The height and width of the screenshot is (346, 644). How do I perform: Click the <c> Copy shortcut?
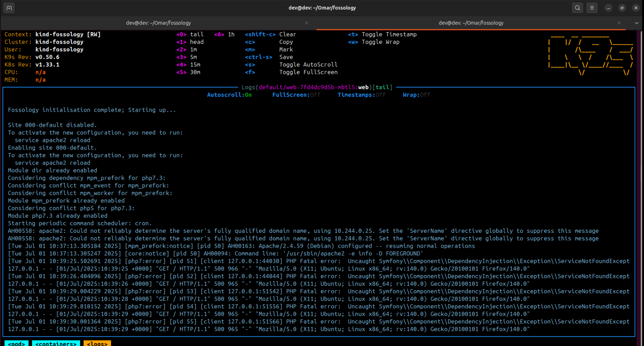(269, 42)
